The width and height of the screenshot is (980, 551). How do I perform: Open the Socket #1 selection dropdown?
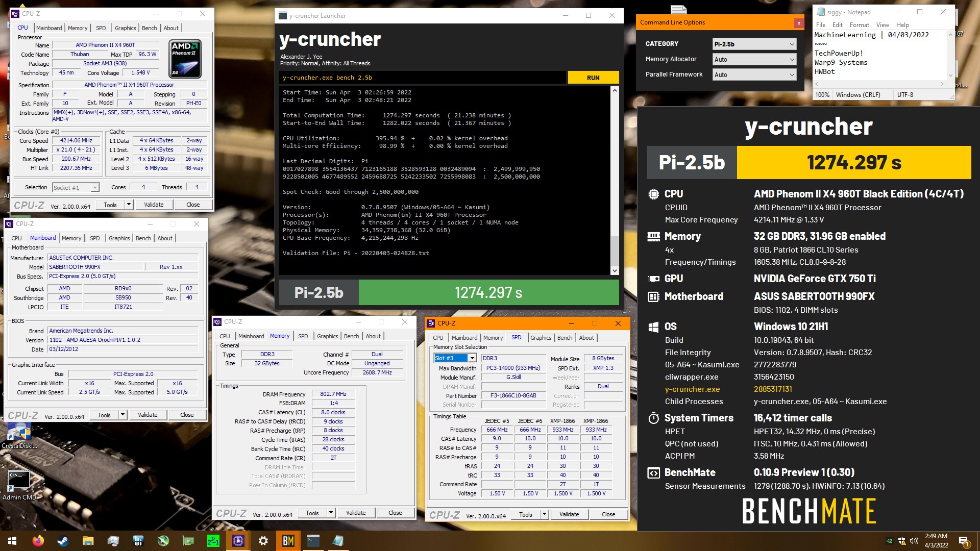[76, 187]
